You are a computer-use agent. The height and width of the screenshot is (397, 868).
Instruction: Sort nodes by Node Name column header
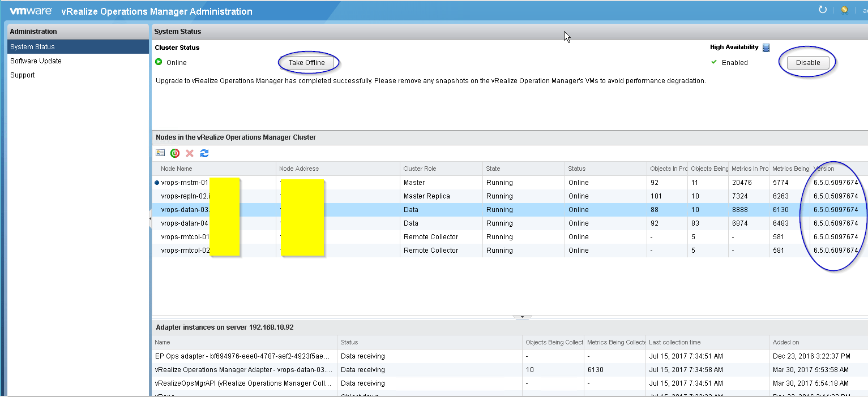click(x=176, y=169)
